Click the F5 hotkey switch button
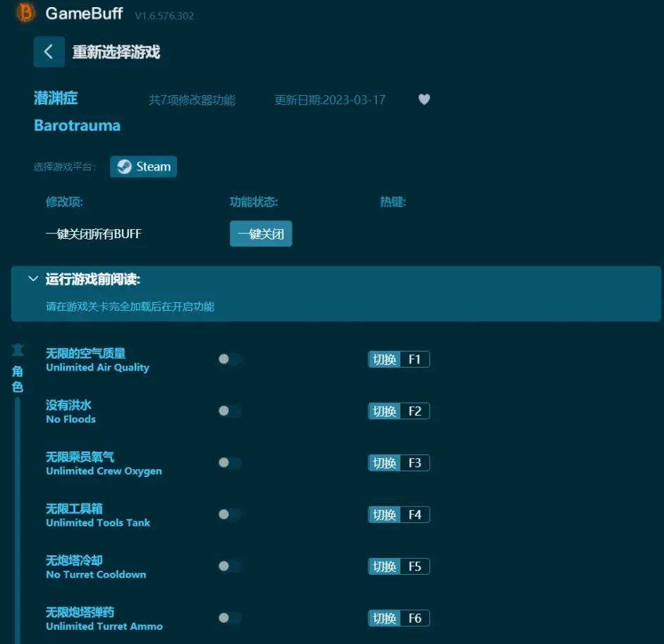The image size is (664, 644). [385, 566]
